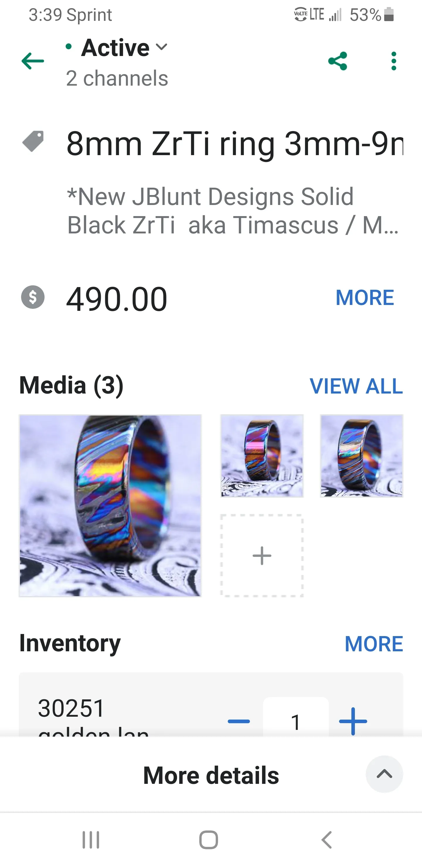The height and width of the screenshot is (868, 422).
Task: Decrease inventory quantity with minus
Action: [x=239, y=721]
